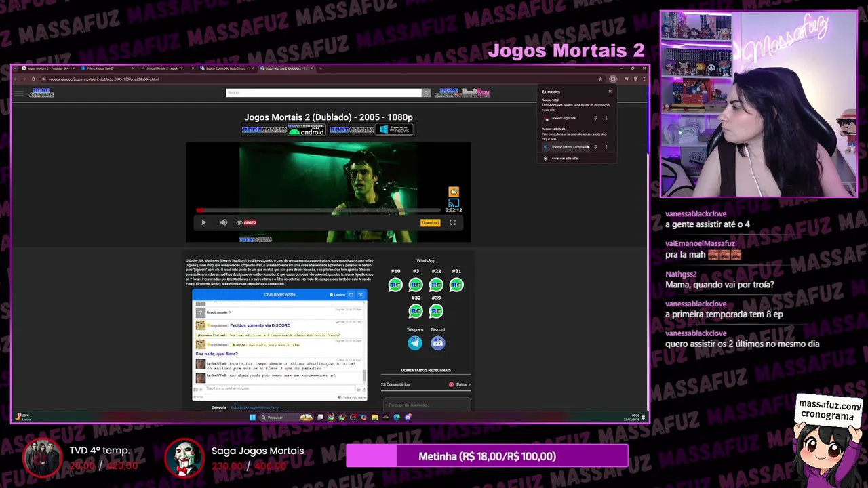Viewport: 868px width, 488px height.
Task: Enter fullscreen mode on the video player
Action: (452, 222)
